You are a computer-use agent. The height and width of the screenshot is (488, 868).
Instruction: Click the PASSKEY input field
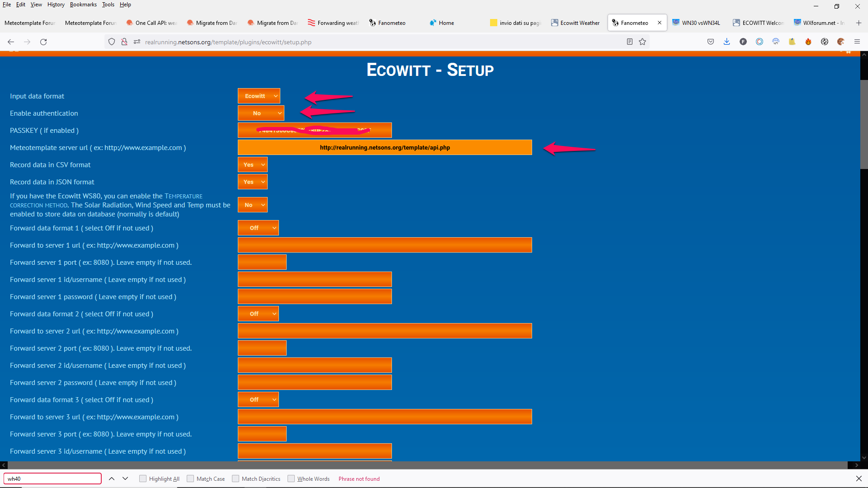click(x=315, y=130)
